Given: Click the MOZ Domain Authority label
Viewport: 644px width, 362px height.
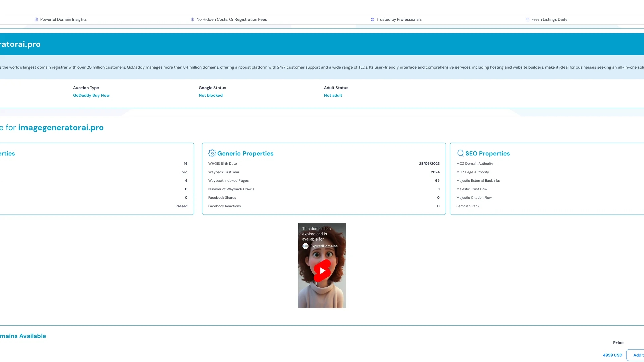Looking at the screenshot, I should pos(475,164).
